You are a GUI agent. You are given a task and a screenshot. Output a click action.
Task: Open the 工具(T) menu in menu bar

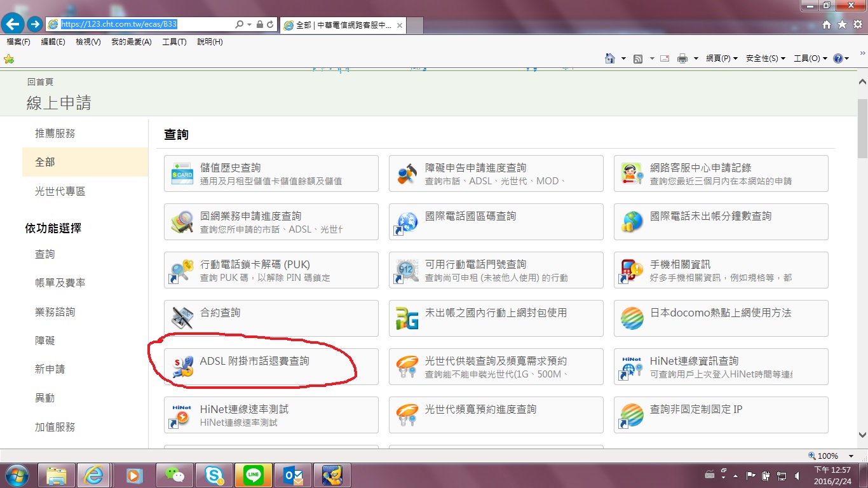(174, 42)
